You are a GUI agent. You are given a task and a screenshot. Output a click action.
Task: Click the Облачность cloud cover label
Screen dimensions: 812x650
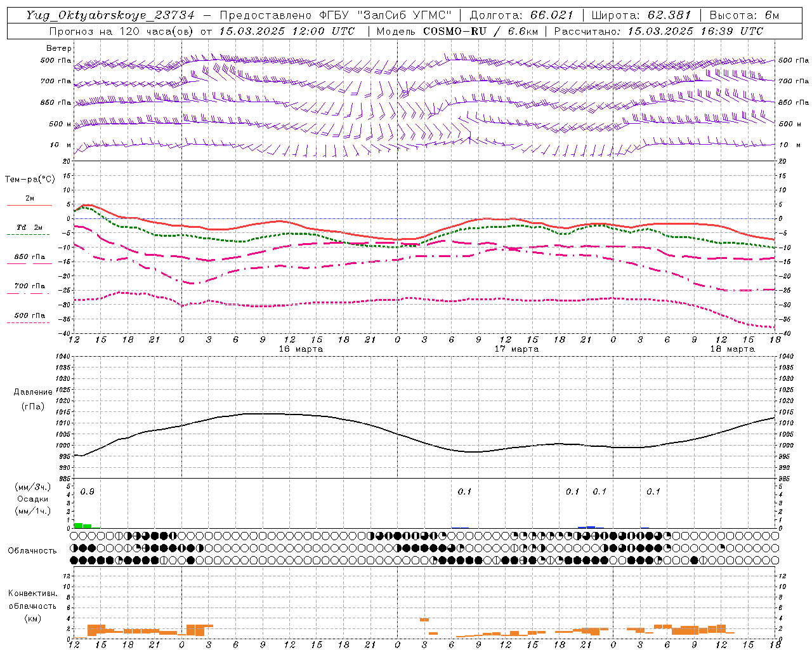[x=32, y=550]
